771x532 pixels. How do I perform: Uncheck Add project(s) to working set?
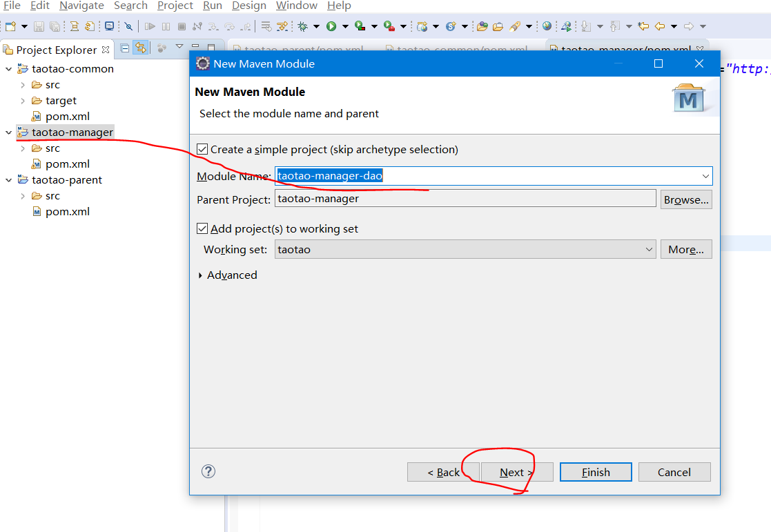click(x=202, y=228)
